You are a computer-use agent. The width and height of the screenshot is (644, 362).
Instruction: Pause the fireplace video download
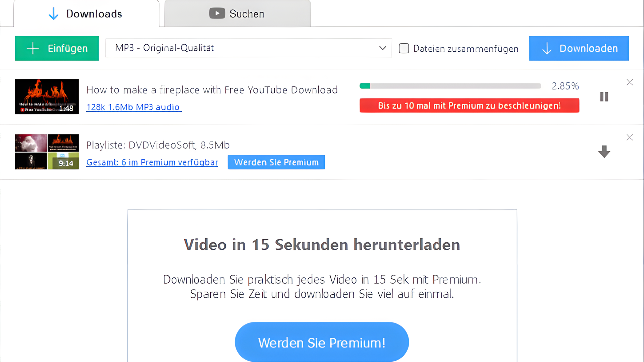[604, 97]
